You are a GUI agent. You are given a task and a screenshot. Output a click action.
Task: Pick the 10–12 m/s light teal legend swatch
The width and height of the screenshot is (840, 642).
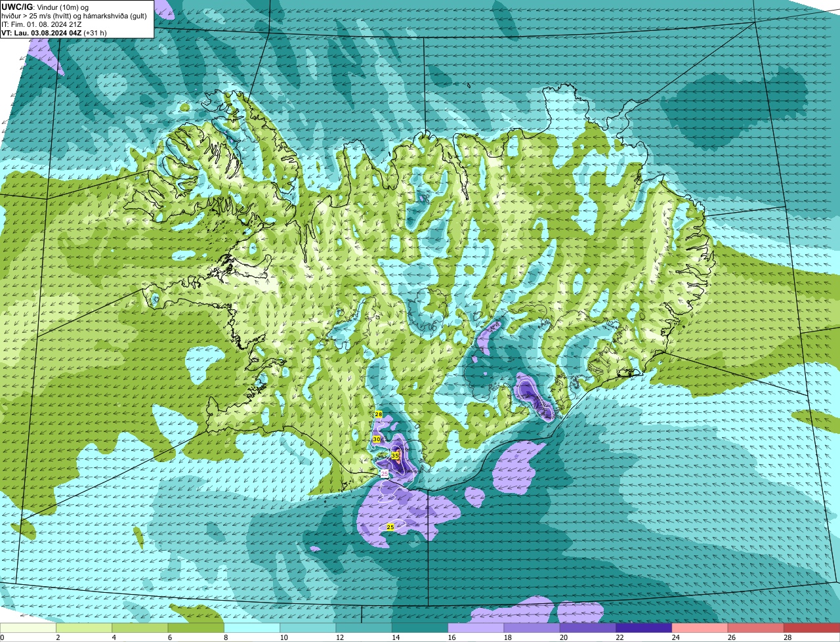[308, 628]
